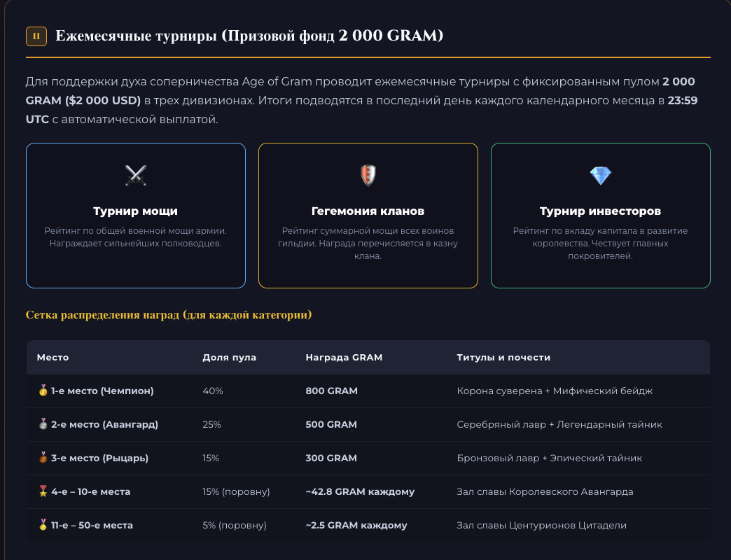Click the Гегемония кланов card description text
This screenshot has width=731, height=560.
pos(368,243)
